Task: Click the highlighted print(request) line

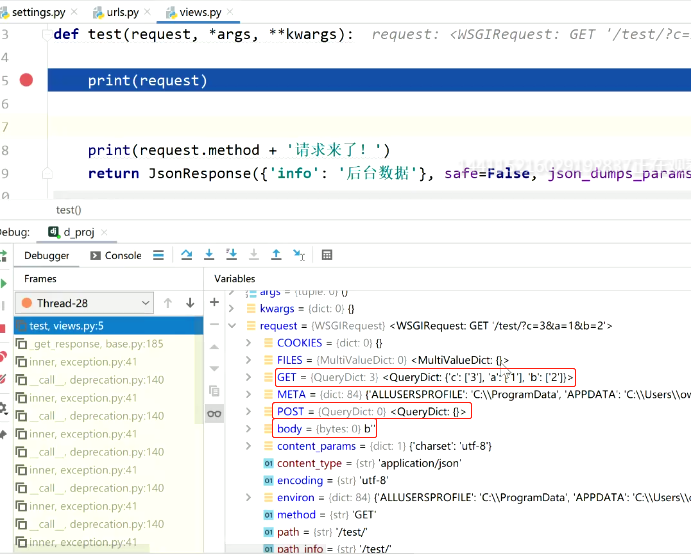Action: point(369,80)
